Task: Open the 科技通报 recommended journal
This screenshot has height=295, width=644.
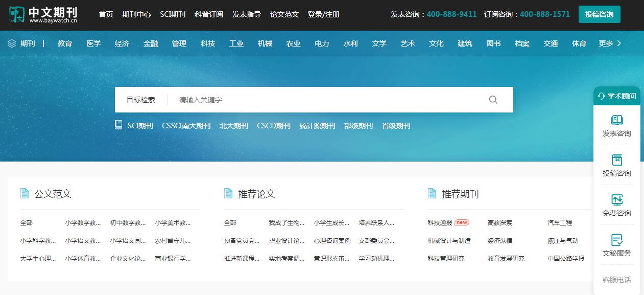Action: [440, 222]
